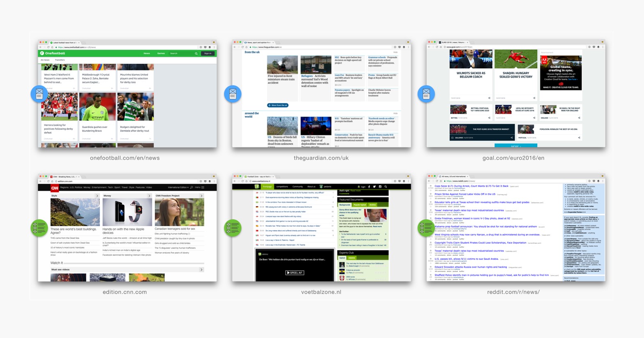Viewport: 644px width, 338px height.
Task: Click the green list icon beside reddit screenshot
Action: [426, 228]
